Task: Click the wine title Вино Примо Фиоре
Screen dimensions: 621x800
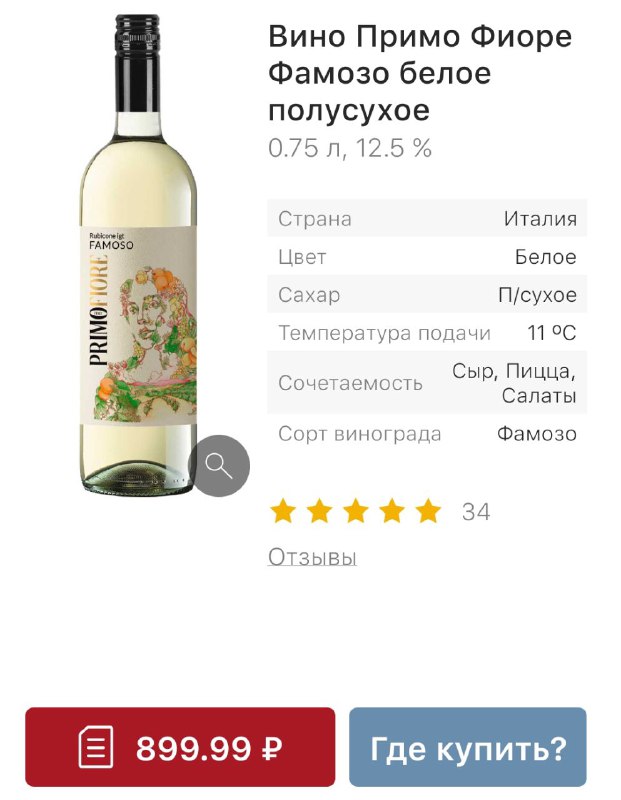Action: (420, 37)
